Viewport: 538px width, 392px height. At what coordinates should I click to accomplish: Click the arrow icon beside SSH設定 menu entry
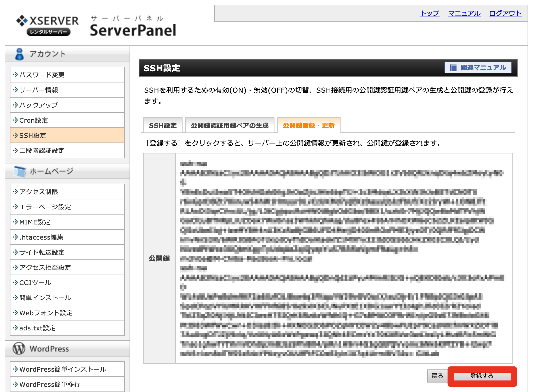(16, 135)
